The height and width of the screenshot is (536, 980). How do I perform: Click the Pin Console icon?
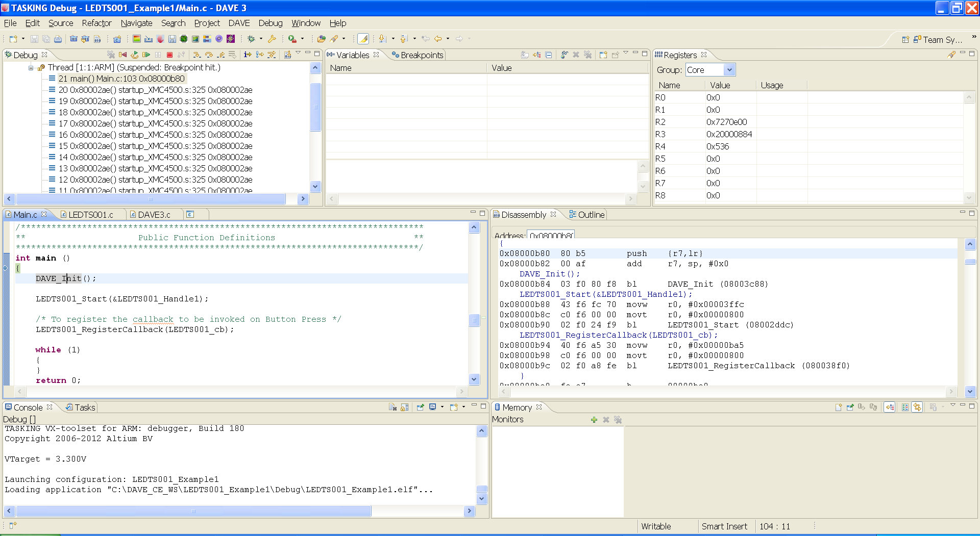[420, 407]
